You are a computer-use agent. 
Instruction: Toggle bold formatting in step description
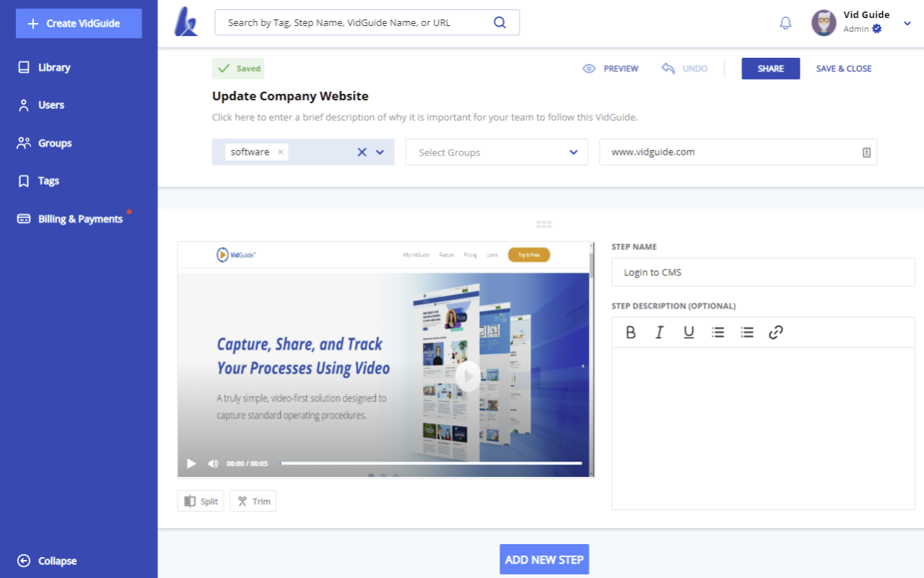[630, 332]
